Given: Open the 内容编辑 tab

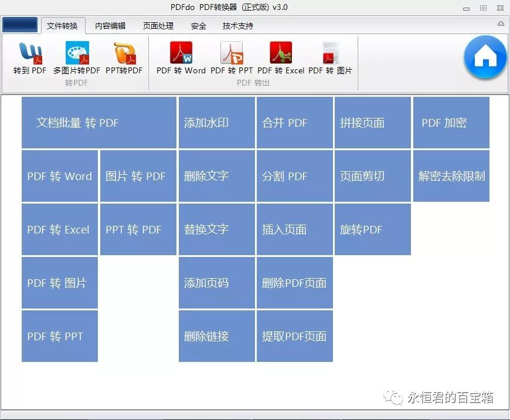Looking at the screenshot, I should [110, 26].
